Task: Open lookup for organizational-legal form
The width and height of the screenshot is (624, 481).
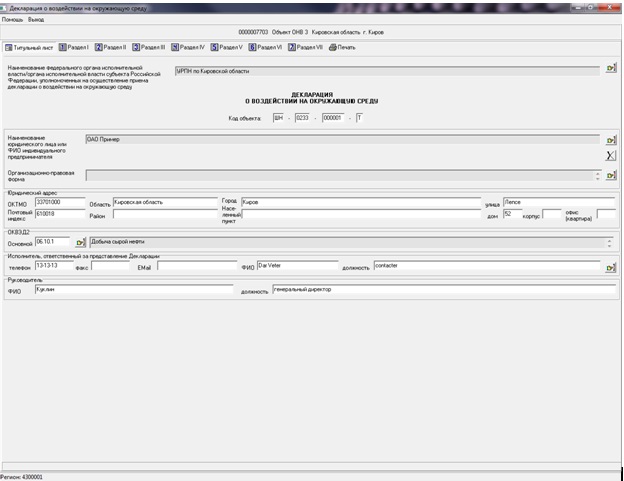Action: (610, 176)
